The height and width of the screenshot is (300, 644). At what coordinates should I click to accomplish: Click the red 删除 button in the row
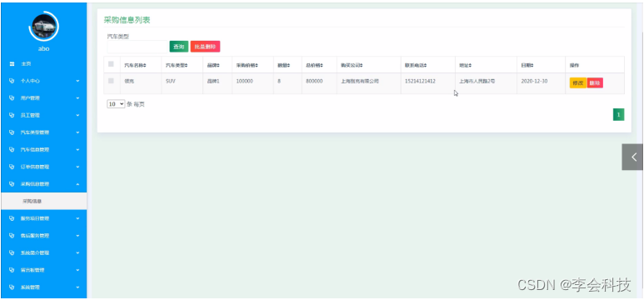(595, 83)
